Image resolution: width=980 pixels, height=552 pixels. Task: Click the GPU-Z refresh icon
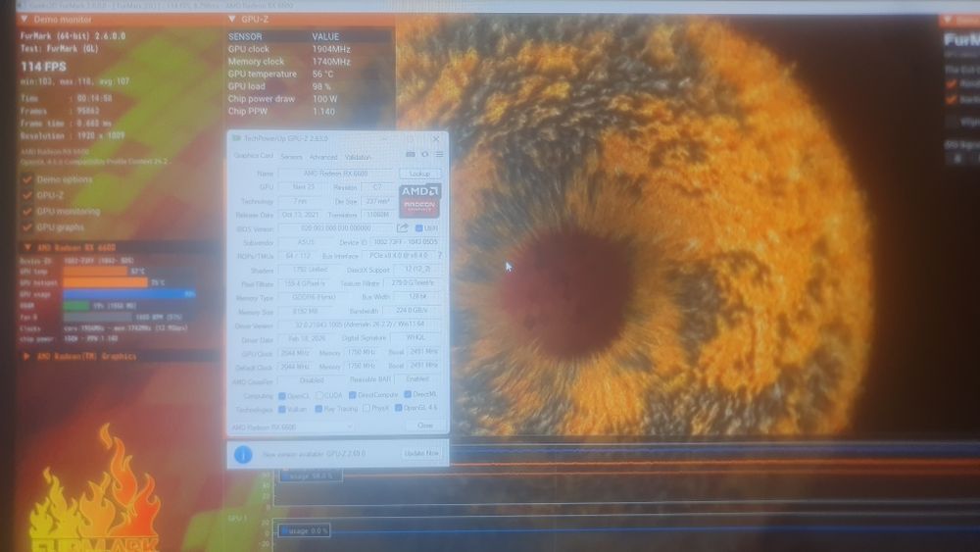coord(425,154)
